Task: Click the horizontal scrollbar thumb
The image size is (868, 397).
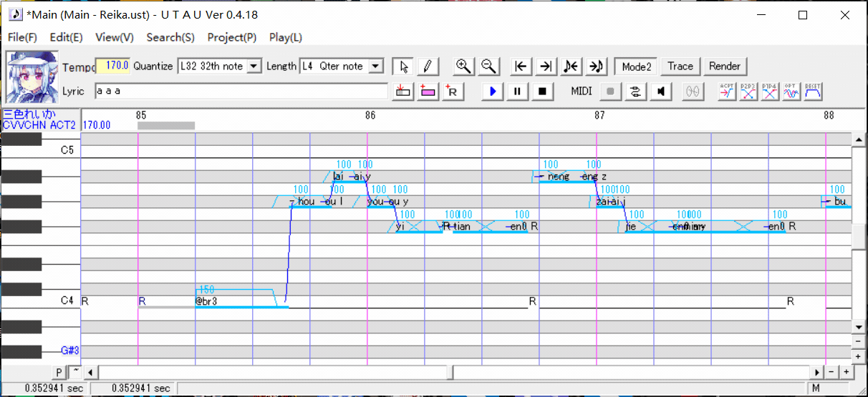Action: click(274, 373)
